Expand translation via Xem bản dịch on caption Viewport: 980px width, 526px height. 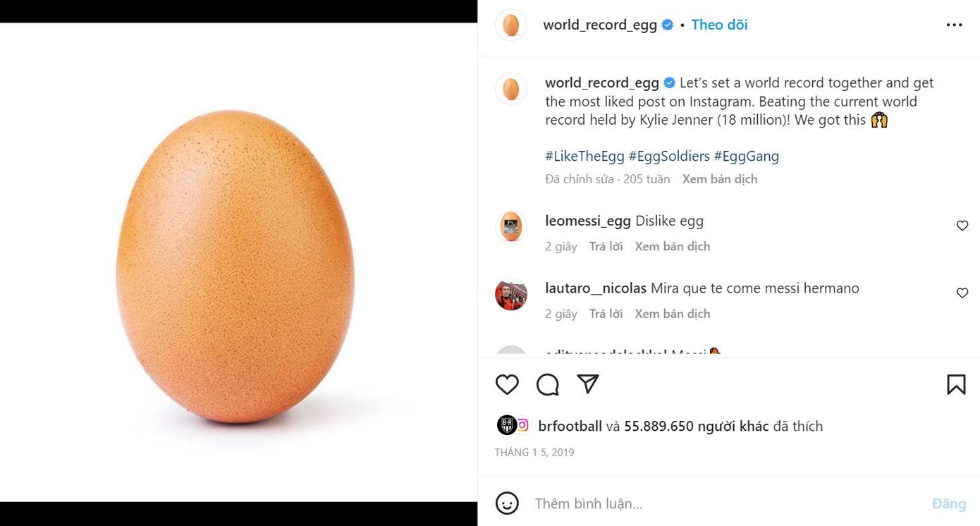pyautogui.click(x=719, y=178)
